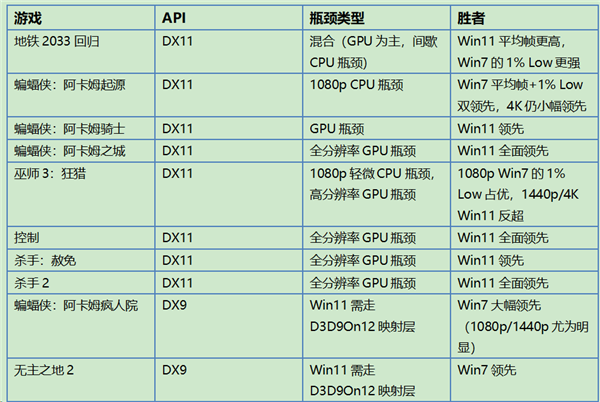Click the '蝙蝠侠：阿卡姆起源' game cell
Image resolution: width=600 pixels, height=402 pixels.
coord(81,95)
